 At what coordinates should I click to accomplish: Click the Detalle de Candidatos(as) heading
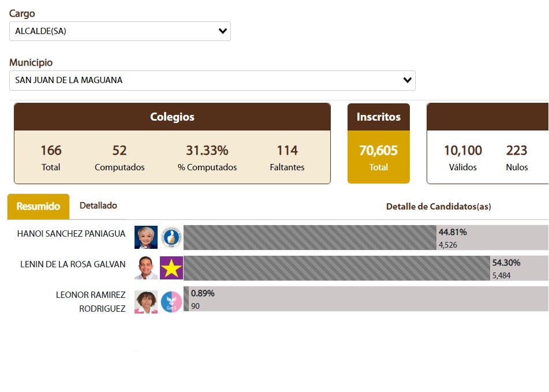(x=438, y=207)
